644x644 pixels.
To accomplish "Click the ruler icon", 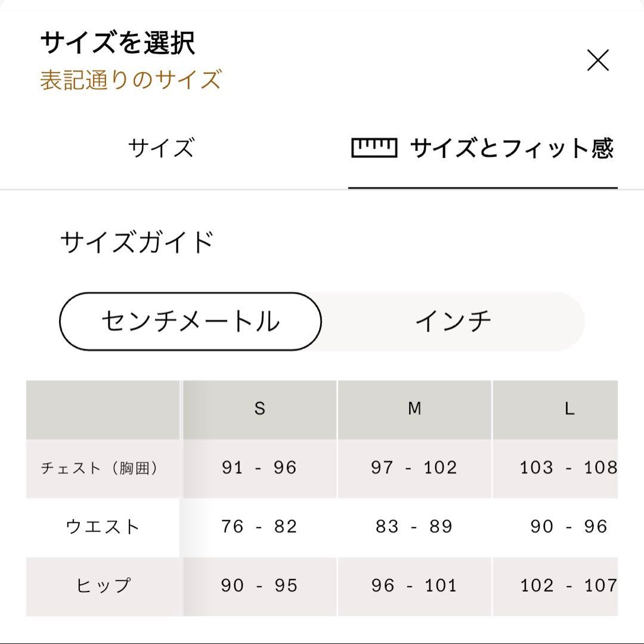I will 374,147.
